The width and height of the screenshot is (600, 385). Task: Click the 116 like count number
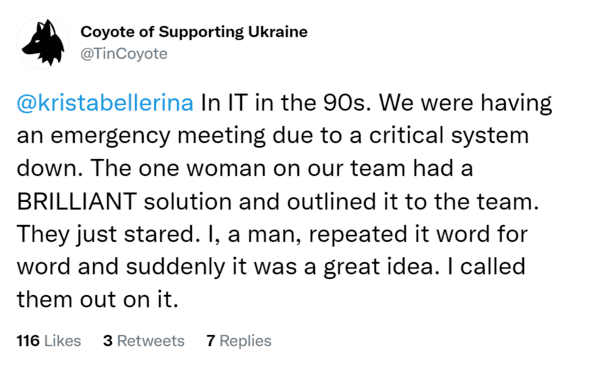pos(28,341)
